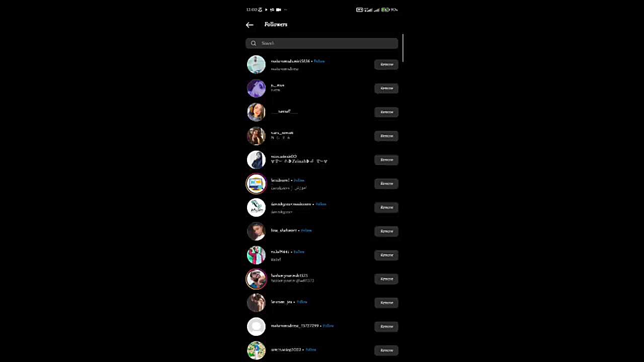This screenshot has height=362, width=644.
Task: Remove the follower with Zeinab in bio
Action: (x=386, y=159)
